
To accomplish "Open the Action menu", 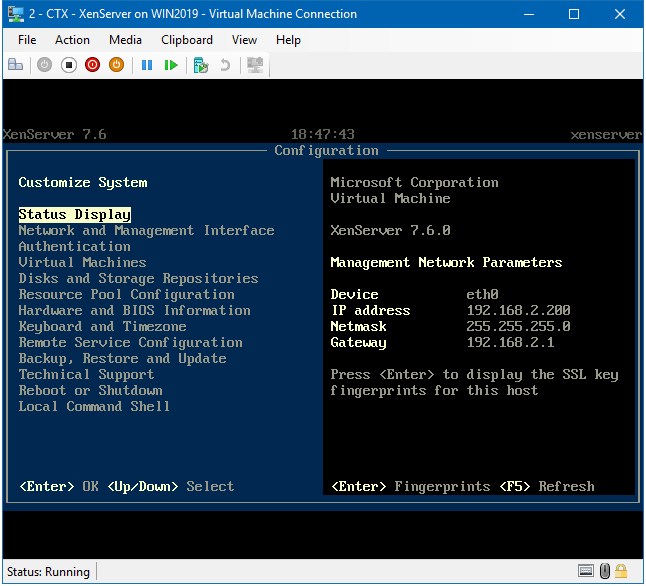I will pyautogui.click(x=72, y=40).
